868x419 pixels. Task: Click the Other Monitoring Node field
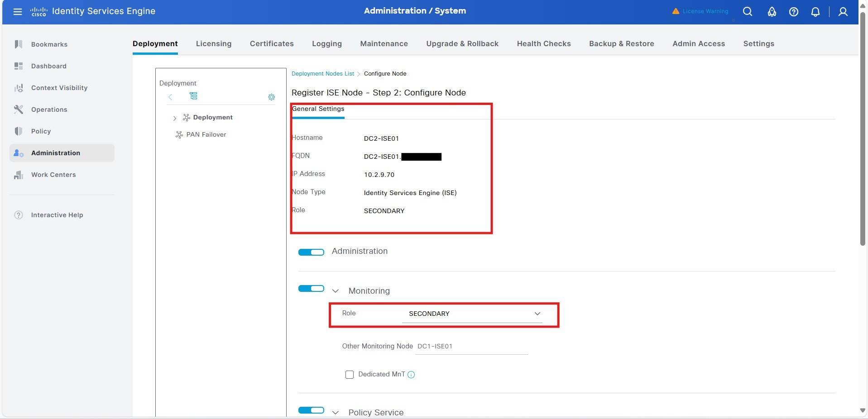[x=471, y=347]
